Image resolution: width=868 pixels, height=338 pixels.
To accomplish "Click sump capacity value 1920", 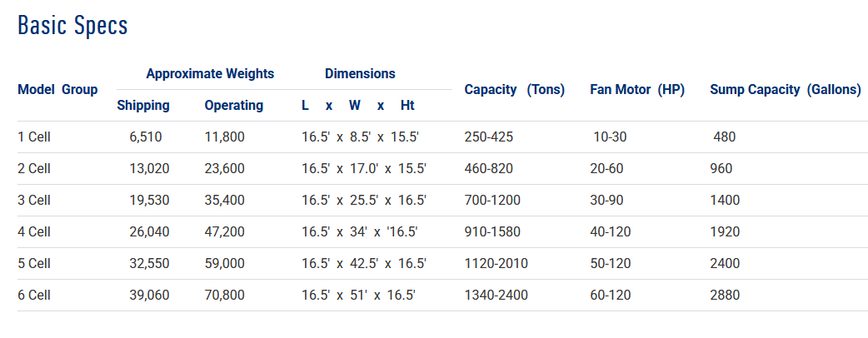I will coord(725,231).
